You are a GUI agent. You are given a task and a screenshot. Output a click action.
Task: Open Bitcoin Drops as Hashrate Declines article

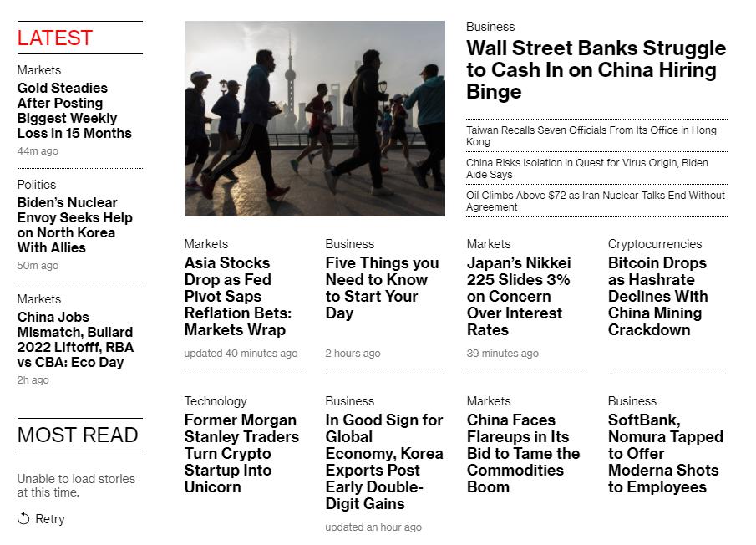657,296
